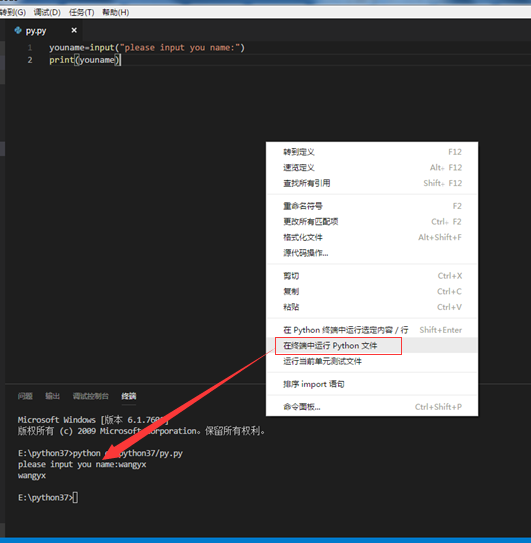Choose 重命名符号 in the context menu
Viewport: 531px width, 543px height.
[x=372, y=206]
